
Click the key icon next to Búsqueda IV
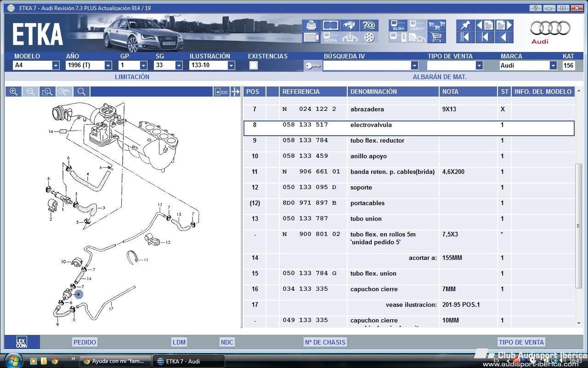(313, 66)
